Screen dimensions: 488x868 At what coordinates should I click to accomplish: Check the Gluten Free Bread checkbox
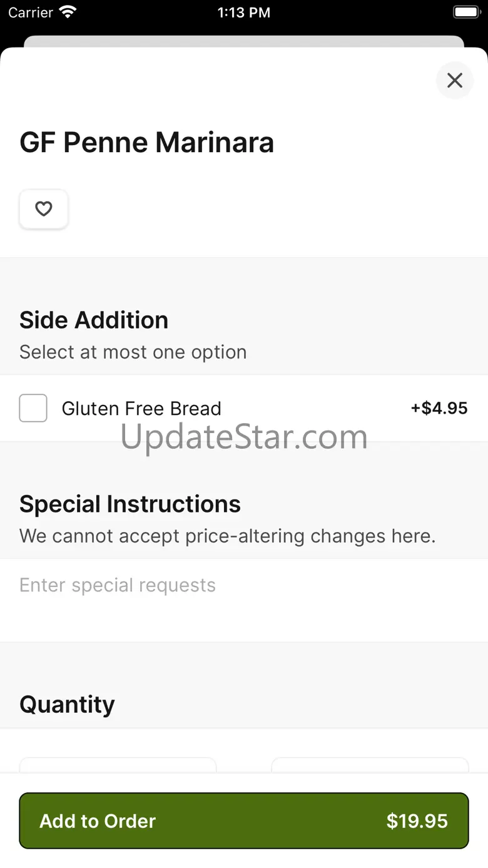[x=33, y=408]
